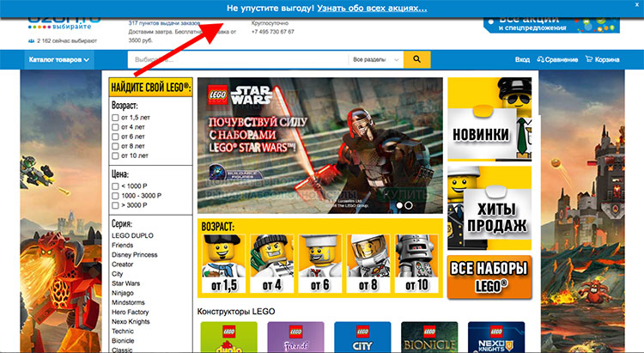
Task: Select Creator in the series list
Action: [123, 265]
